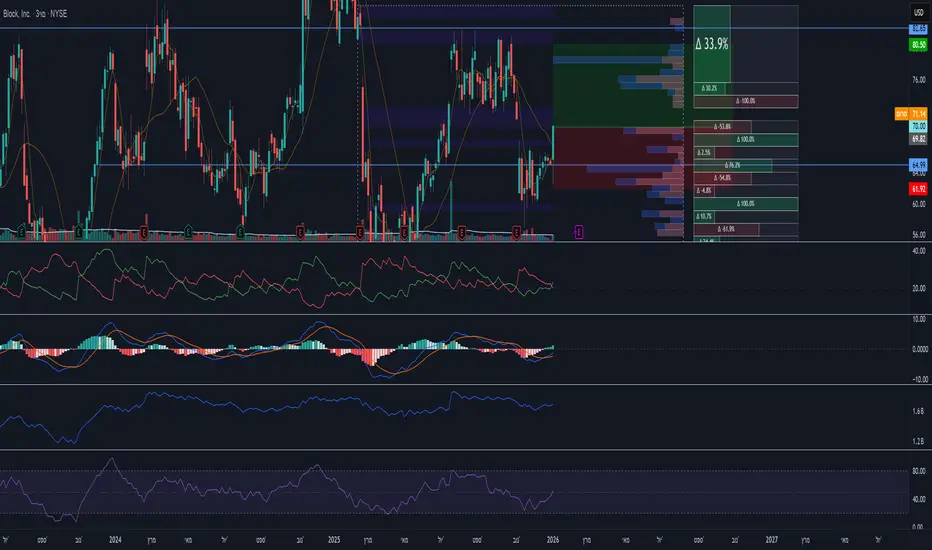
Task: Select the Δ -54.8% box
Action: click(x=722, y=178)
